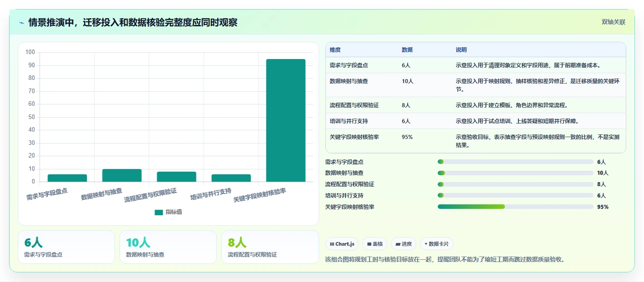Click the 95% label beside progress bar
Image resolution: width=644 pixels, height=282 pixels.
(x=603, y=207)
